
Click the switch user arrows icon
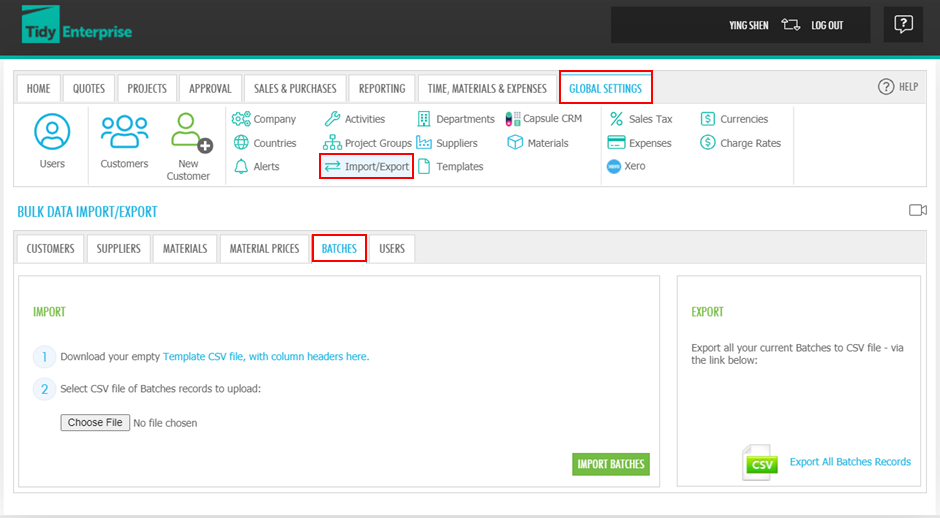tap(790, 25)
